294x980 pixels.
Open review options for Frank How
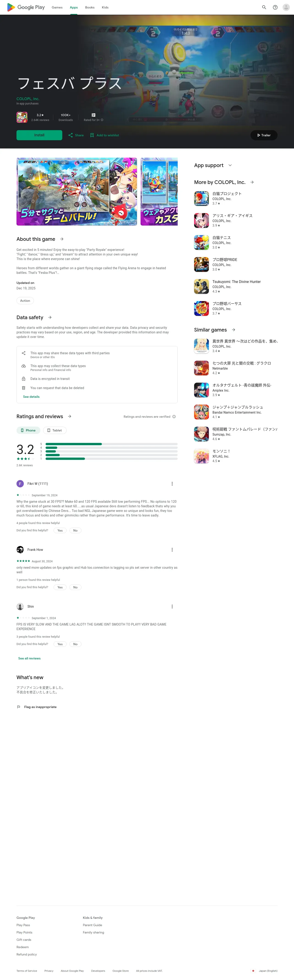[x=172, y=549]
